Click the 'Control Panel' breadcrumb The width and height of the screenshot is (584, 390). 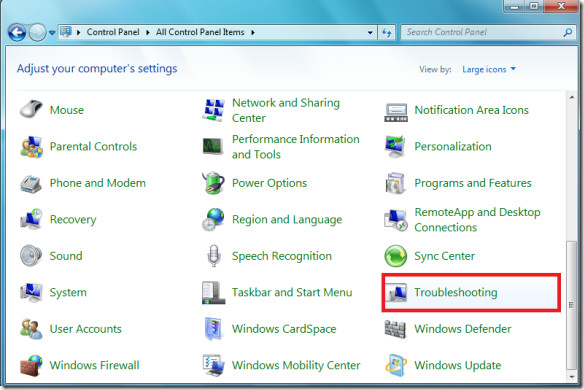click(113, 32)
